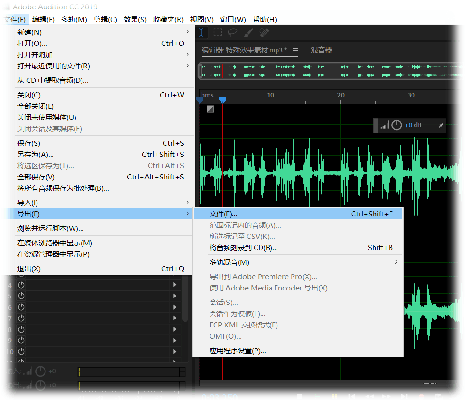
Task: Open effect list arrow for slot 8
Action: click(174, 329)
